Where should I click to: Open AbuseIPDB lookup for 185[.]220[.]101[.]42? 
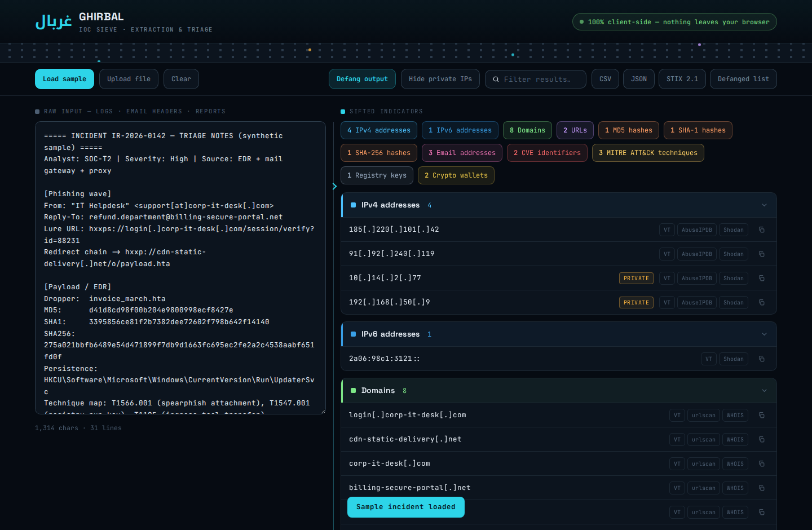[x=696, y=229]
